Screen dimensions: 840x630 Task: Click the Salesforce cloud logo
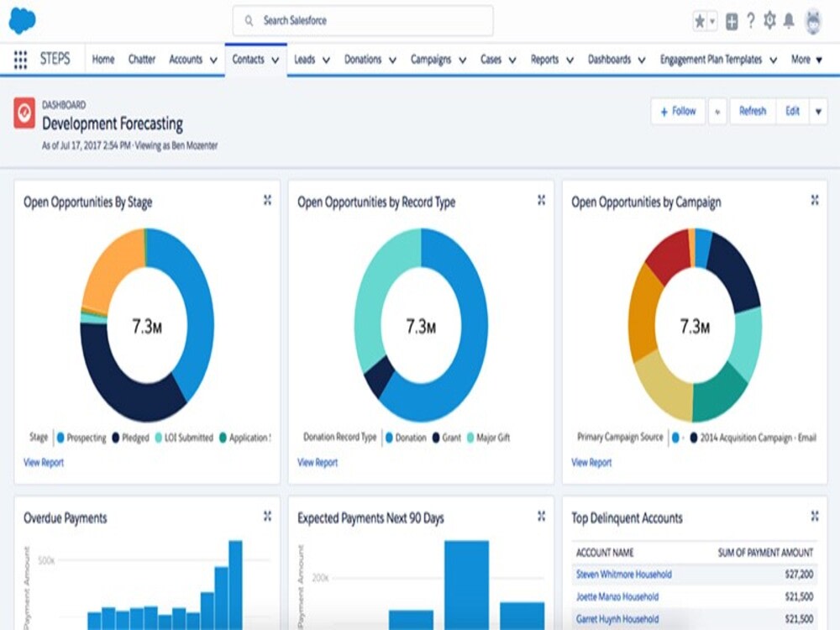pos(22,18)
